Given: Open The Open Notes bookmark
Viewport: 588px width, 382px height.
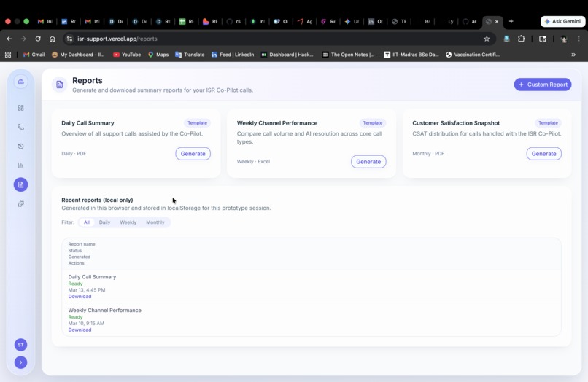Looking at the screenshot, I should (x=349, y=55).
